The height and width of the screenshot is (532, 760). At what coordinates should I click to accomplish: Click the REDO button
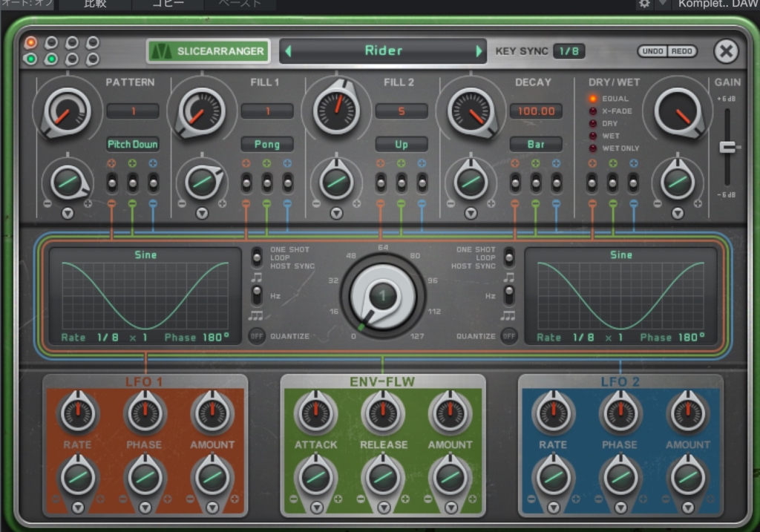tap(683, 51)
